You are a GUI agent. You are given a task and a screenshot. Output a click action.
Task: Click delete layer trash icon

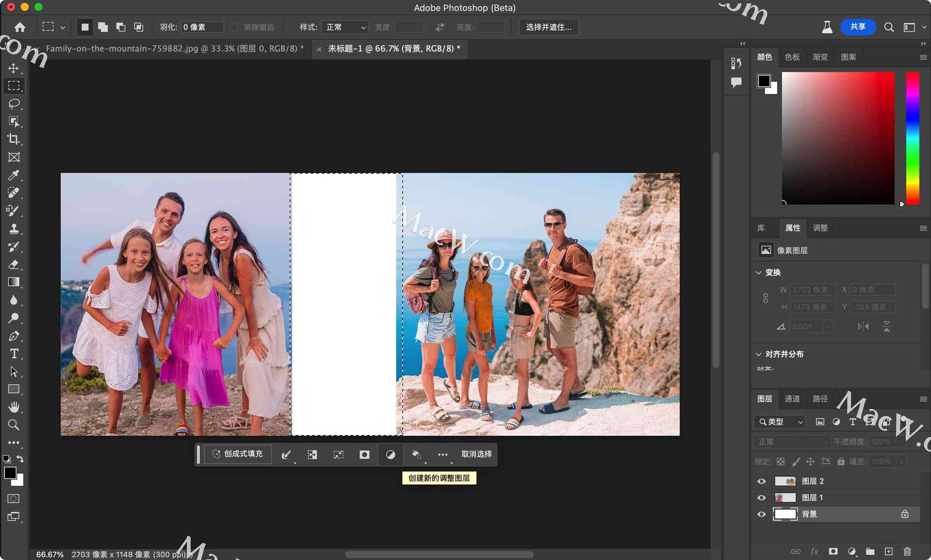(x=907, y=551)
